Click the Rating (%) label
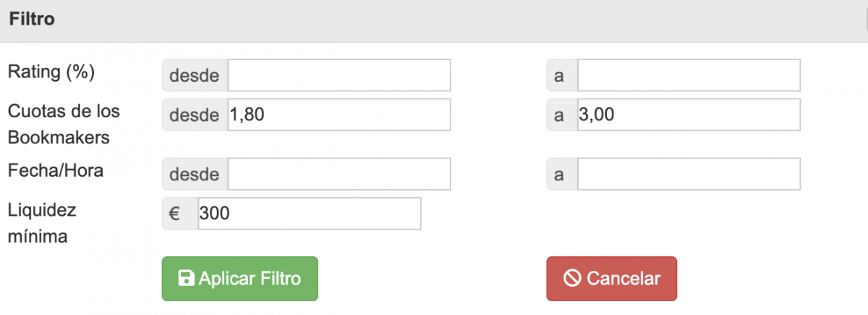868x315 pixels. coord(51,72)
